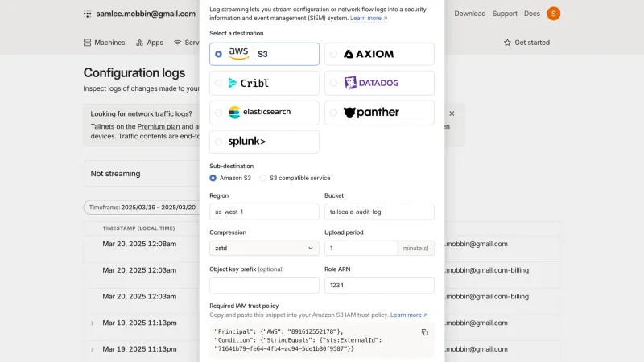644x362 pixels.
Task: Click the Mar 20, 2025 12:08am timestamp
Action: (x=139, y=244)
